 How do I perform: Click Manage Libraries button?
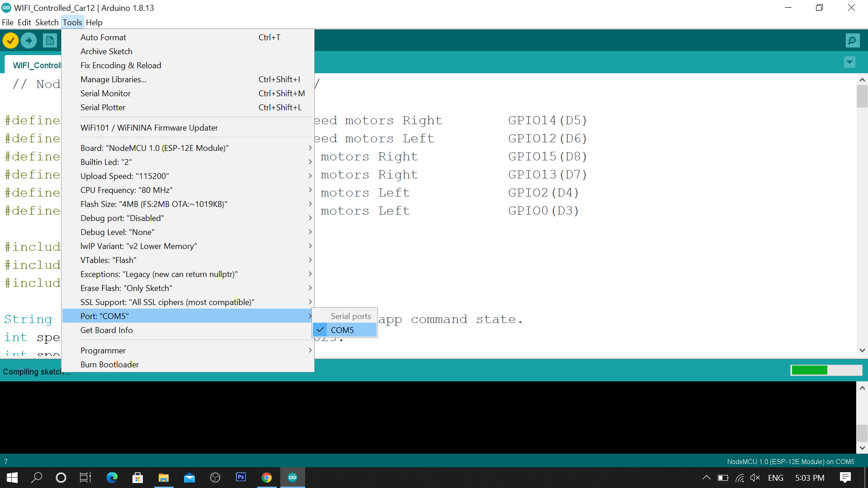113,79
